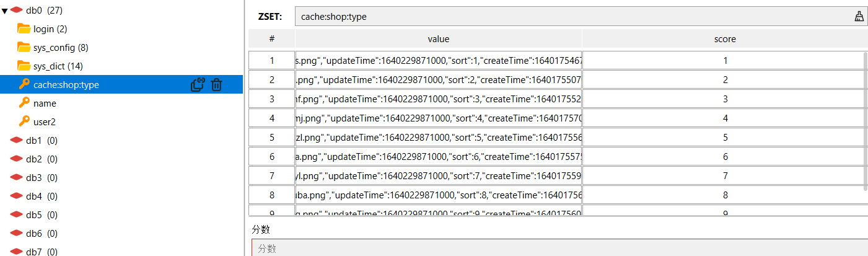Viewport: 868px width, 256px height.
Task: Click score cell showing 5
Action: tap(724, 138)
